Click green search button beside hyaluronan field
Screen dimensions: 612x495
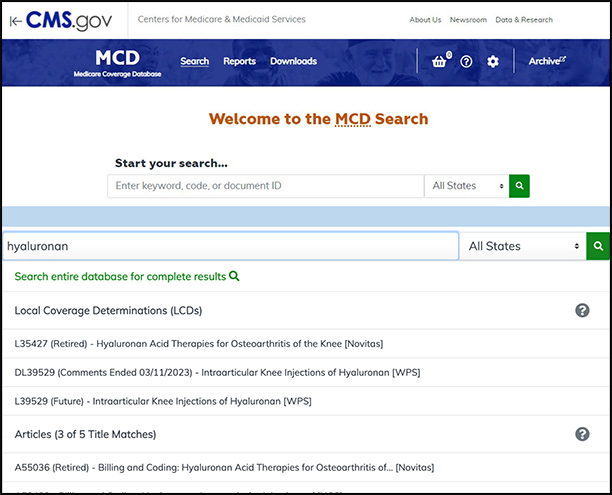click(598, 246)
